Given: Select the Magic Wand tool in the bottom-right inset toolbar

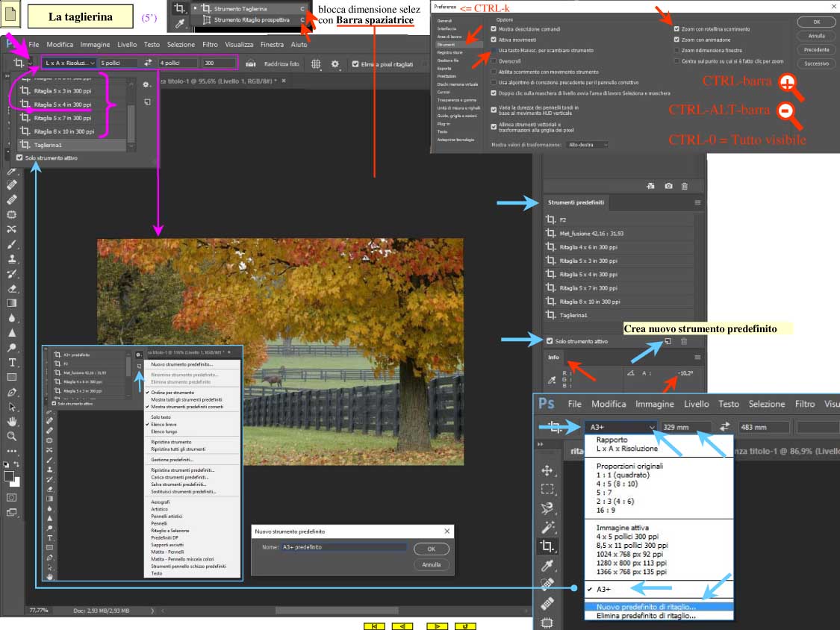Looking at the screenshot, I should click(x=547, y=527).
